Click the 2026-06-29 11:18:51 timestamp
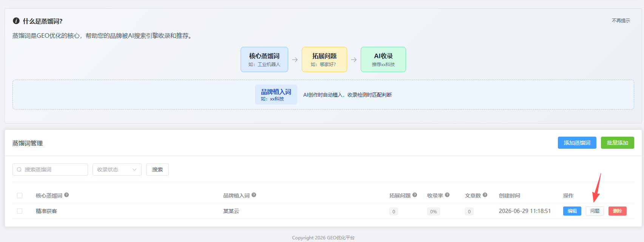The width and height of the screenshot is (644, 242). tap(525, 211)
